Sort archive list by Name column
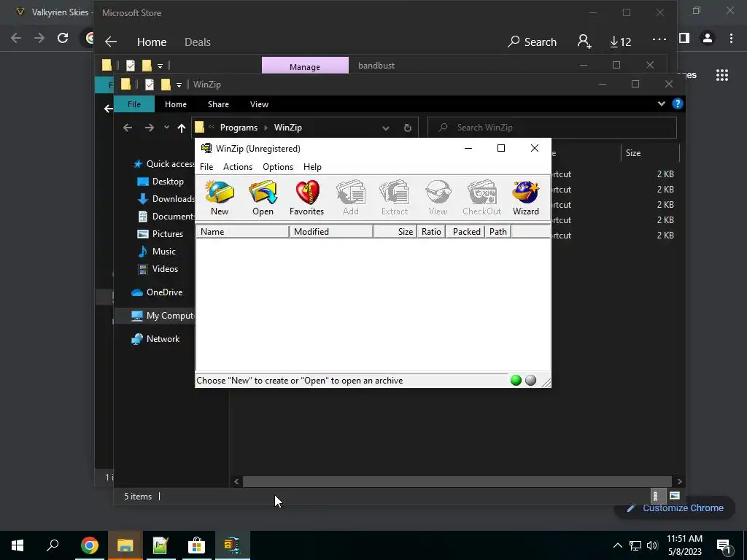The height and width of the screenshot is (560, 747). click(x=242, y=231)
